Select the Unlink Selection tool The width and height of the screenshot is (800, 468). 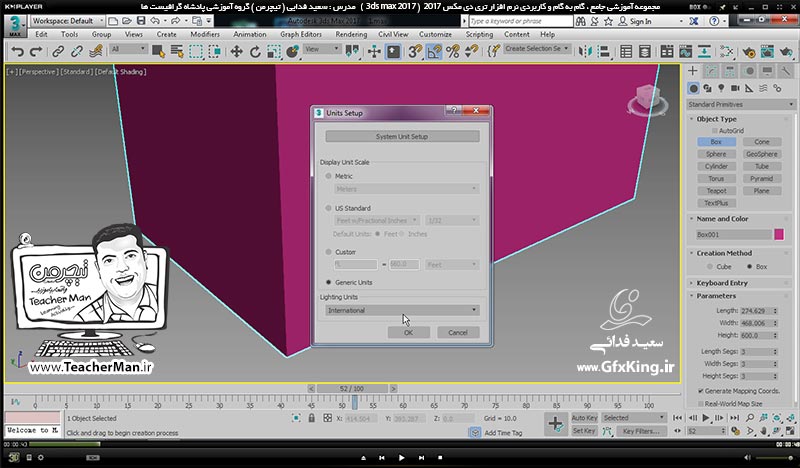click(77, 52)
